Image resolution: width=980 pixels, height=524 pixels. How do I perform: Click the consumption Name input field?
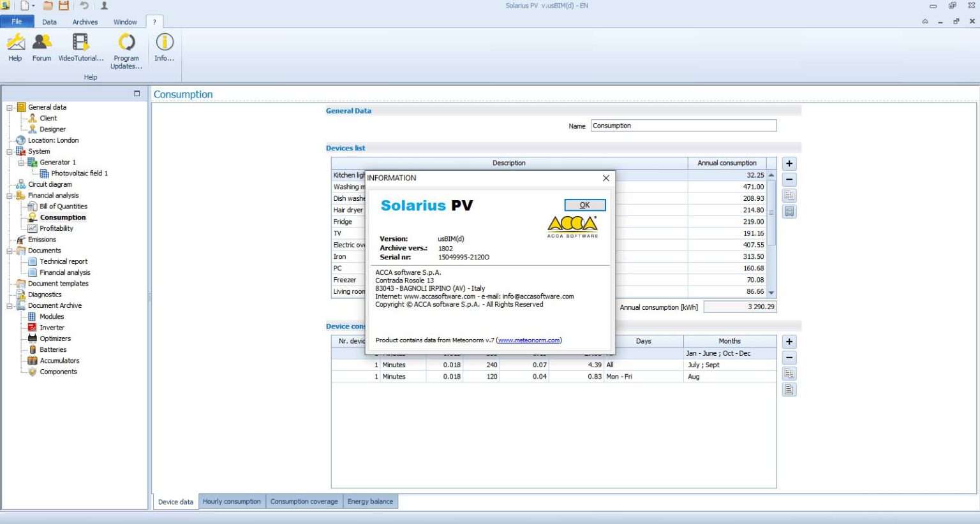click(683, 126)
